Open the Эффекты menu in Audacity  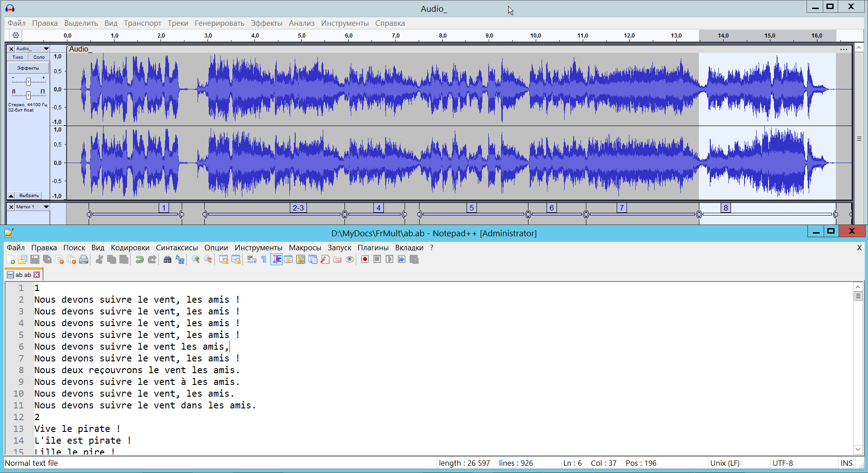266,23
